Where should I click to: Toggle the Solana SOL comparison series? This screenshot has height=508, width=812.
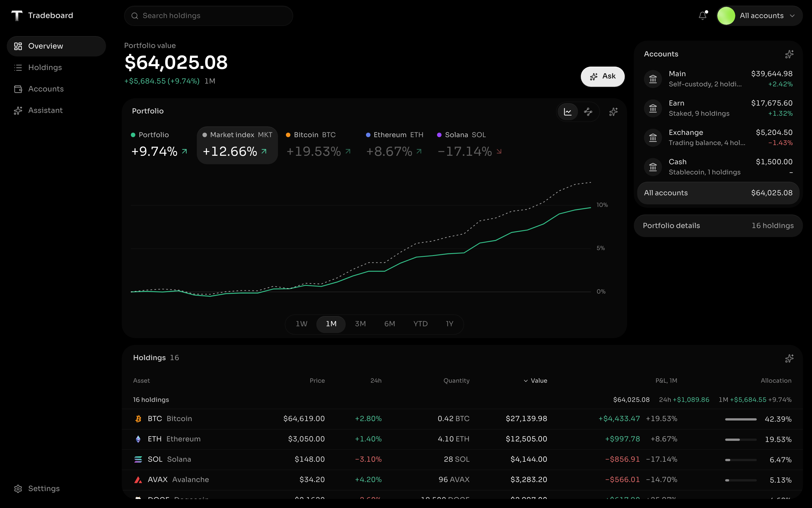pos(469,145)
